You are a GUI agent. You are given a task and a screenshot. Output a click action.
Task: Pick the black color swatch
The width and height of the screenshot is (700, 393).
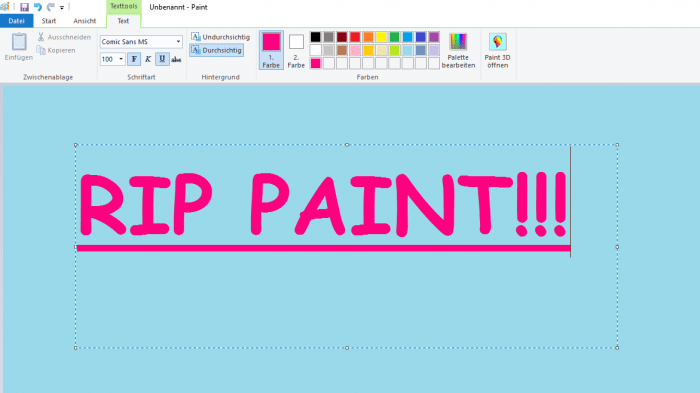pos(316,37)
